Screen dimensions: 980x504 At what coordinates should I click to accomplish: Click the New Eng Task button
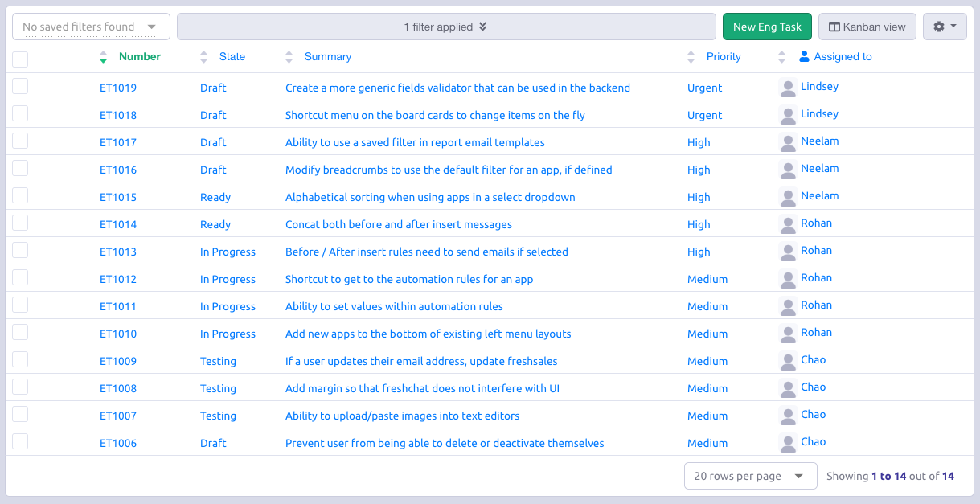(x=767, y=27)
